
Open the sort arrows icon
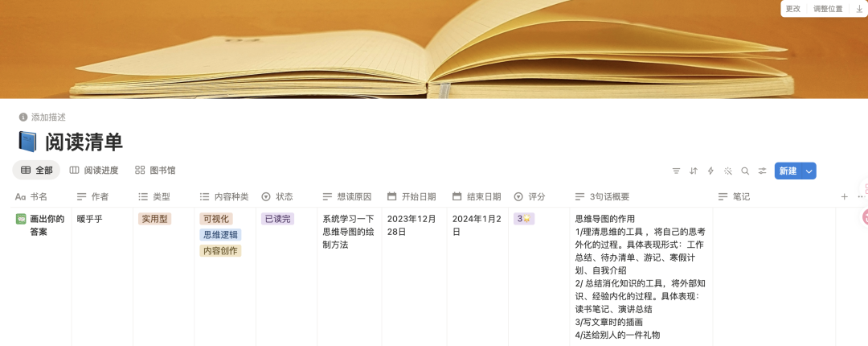tap(693, 171)
